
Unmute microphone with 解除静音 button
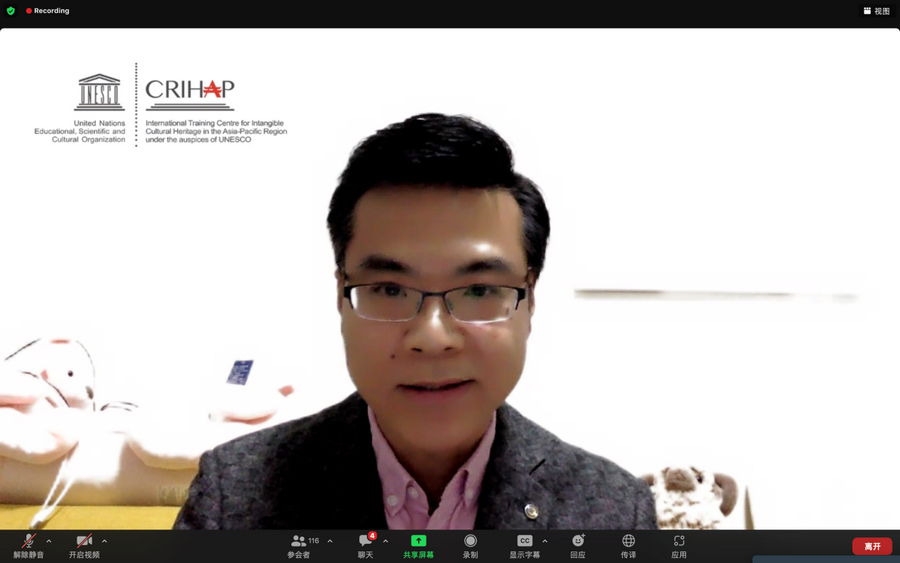click(x=29, y=546)
